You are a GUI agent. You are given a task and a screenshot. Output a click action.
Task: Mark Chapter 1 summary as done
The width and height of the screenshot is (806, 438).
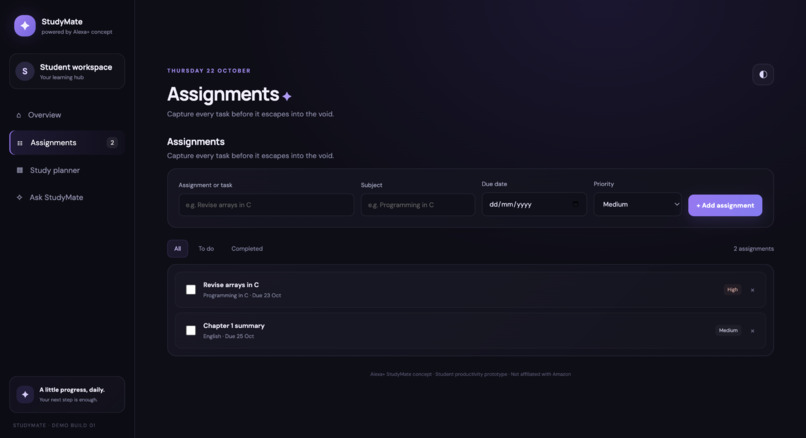click(191, 330)
